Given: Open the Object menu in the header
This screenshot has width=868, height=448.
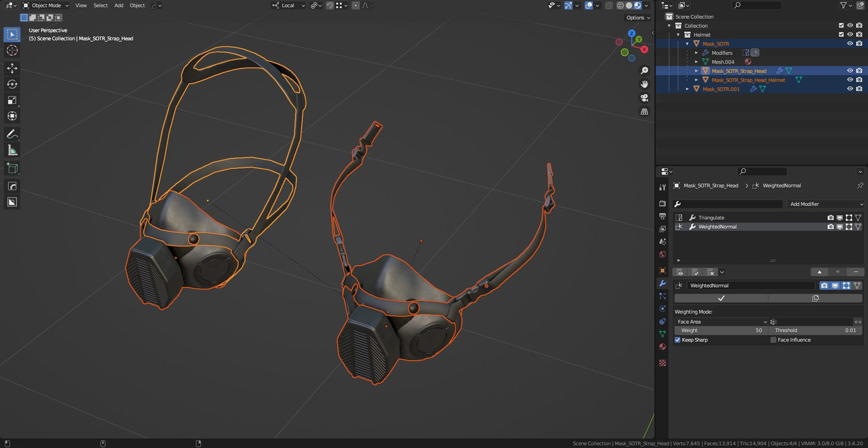Looking at the screenshot, I should tap(136, 5).
